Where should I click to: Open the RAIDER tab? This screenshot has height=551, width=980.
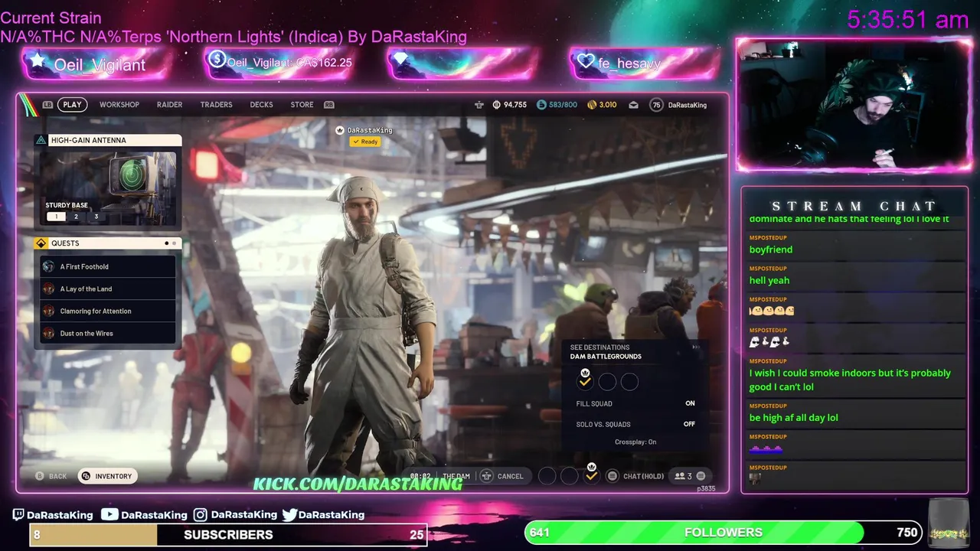169,105
